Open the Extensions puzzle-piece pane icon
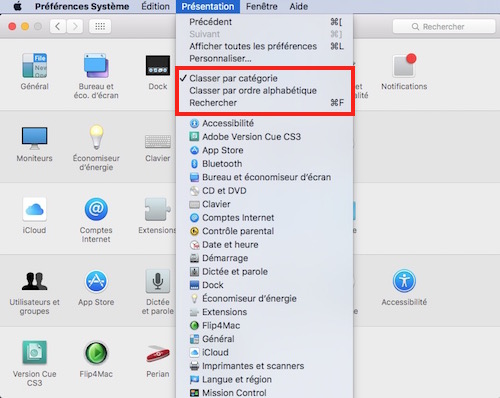This screenshot has width=500, height=398. click(x=158, y=209)
